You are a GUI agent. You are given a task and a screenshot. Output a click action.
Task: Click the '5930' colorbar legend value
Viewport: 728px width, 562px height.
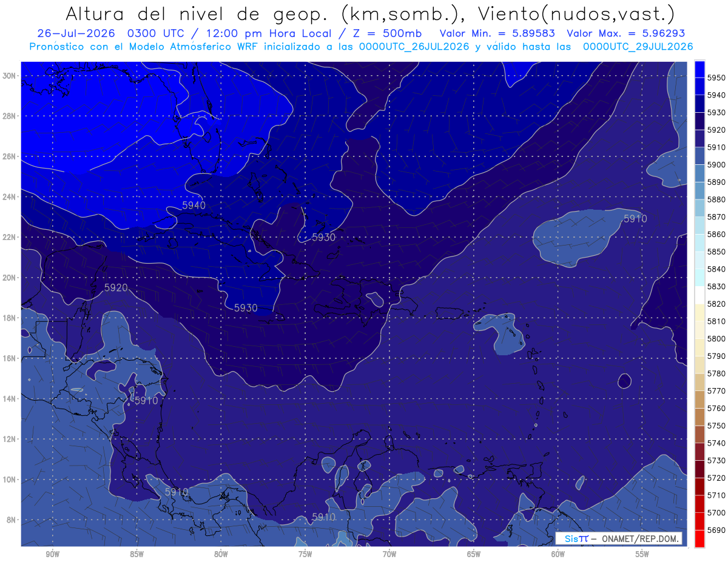point(716,112)
